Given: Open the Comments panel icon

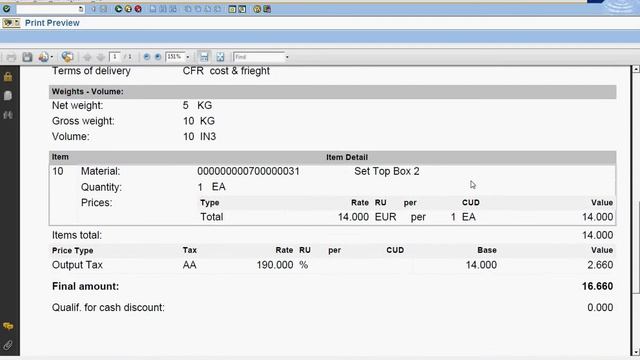Looking at the screenshot, I should [x=8, y=326].
